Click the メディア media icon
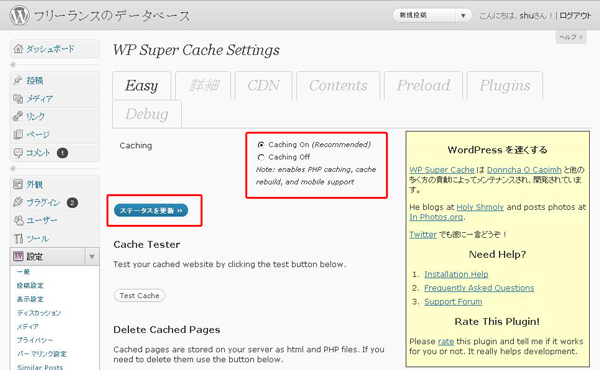The width and height of the screenshot is (600, 370). coord(18,99)
